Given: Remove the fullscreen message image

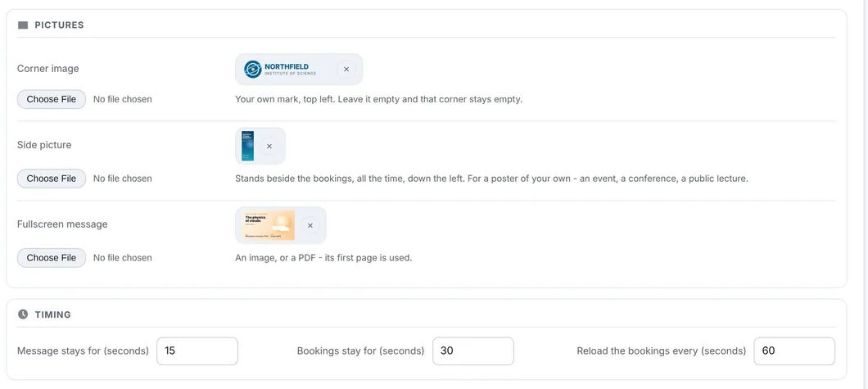Looking at the screenshot, I should click(x=310, y=225).
